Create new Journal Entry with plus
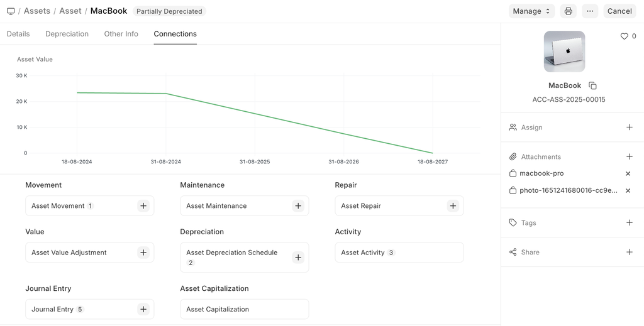Viewport: 644px width, 326px height. [143, 309]
